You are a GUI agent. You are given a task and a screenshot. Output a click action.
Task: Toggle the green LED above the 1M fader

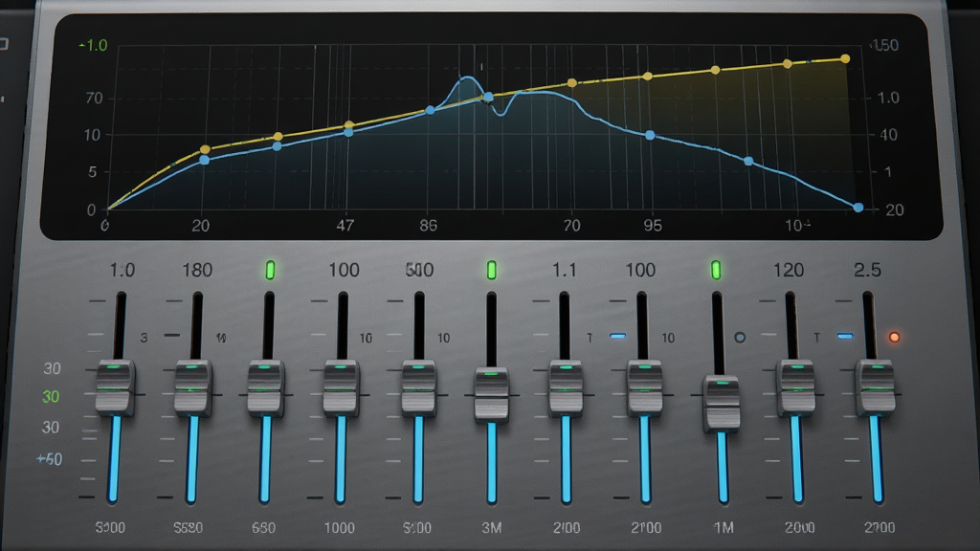[x=716, y=271]
